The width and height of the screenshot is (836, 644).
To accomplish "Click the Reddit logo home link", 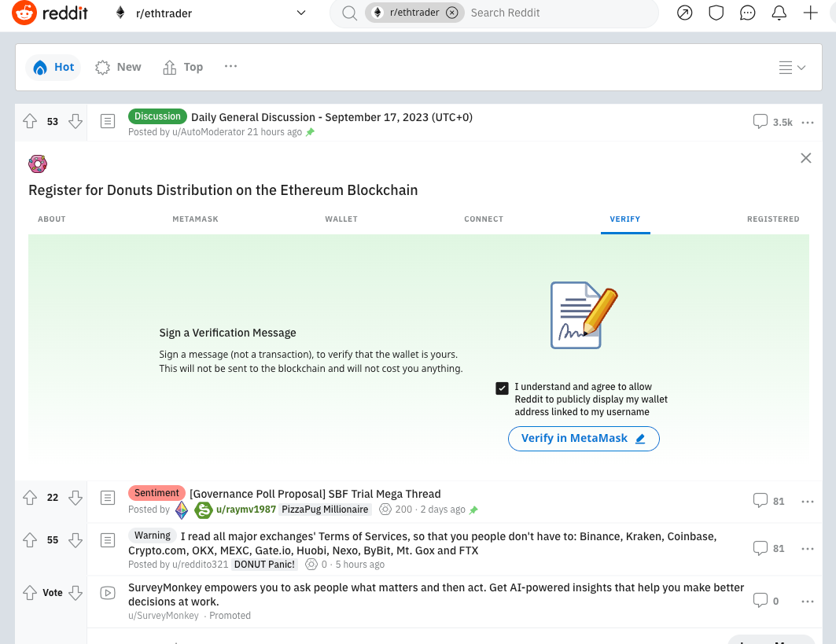I will 50,13.
